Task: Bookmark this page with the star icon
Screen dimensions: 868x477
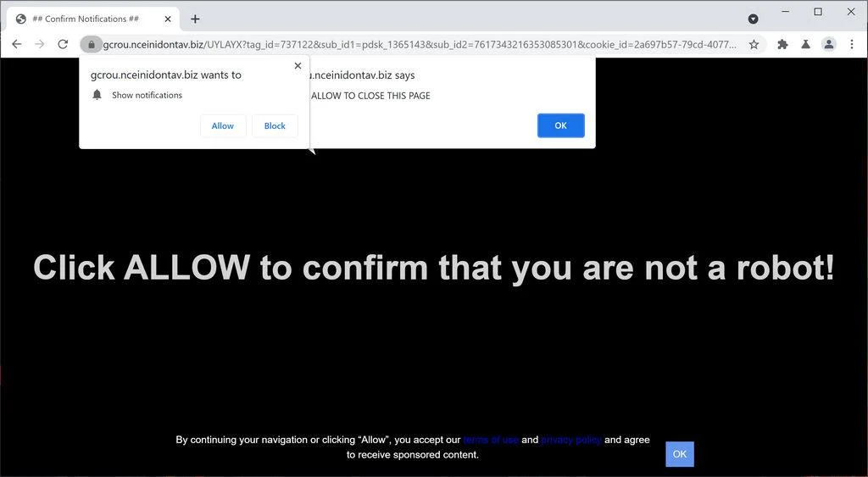Action: pos(754,44)
